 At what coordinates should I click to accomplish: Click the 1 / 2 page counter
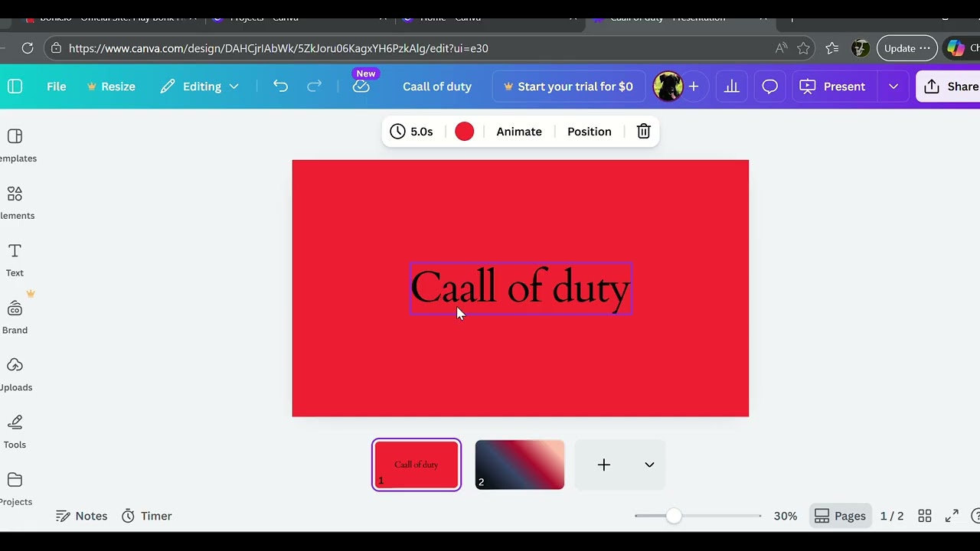tap(892, 516)
